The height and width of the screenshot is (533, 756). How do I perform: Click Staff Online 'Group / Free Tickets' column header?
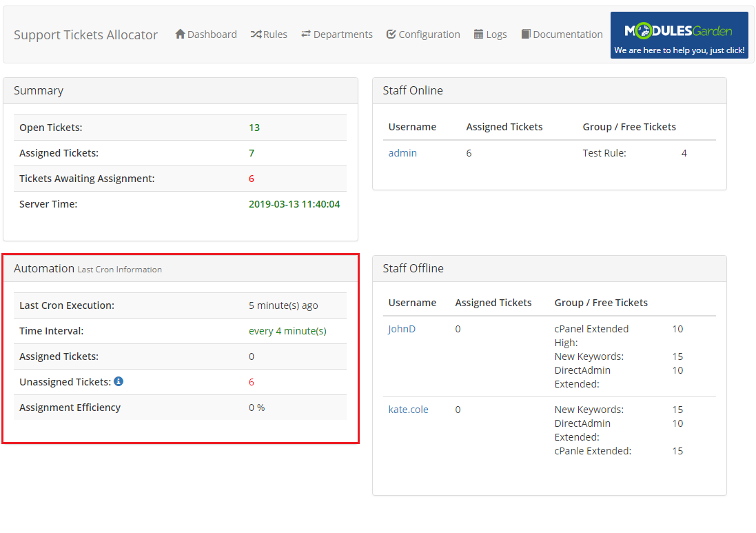click(x=629, y=127)
